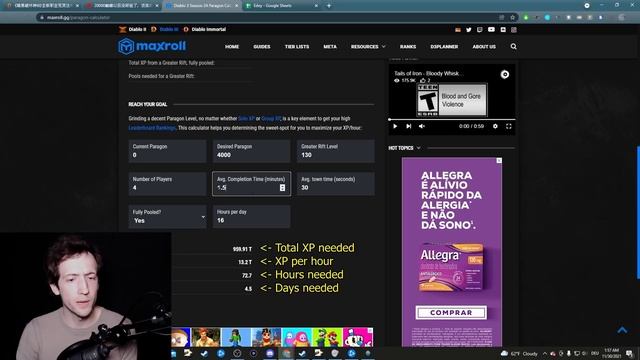Click the maxroll logo
The width and height of the screenshot is (640, 360).
152,46
